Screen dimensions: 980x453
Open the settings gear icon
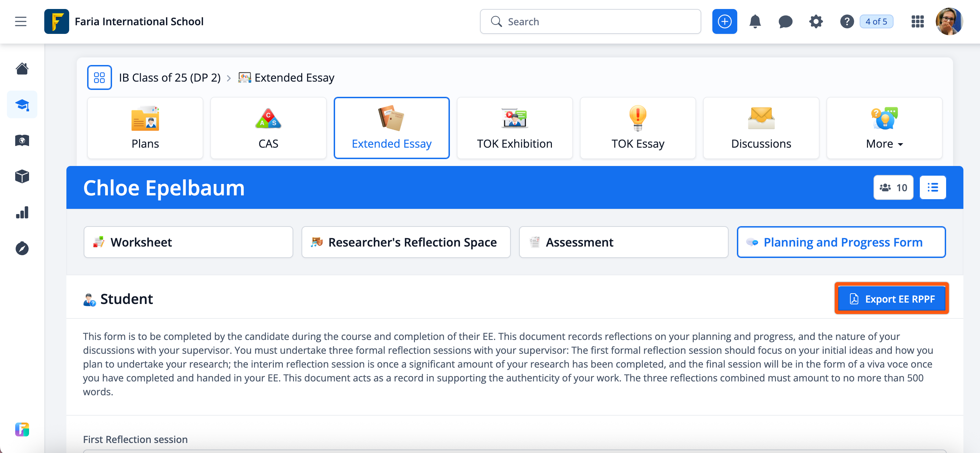[816, 22]
